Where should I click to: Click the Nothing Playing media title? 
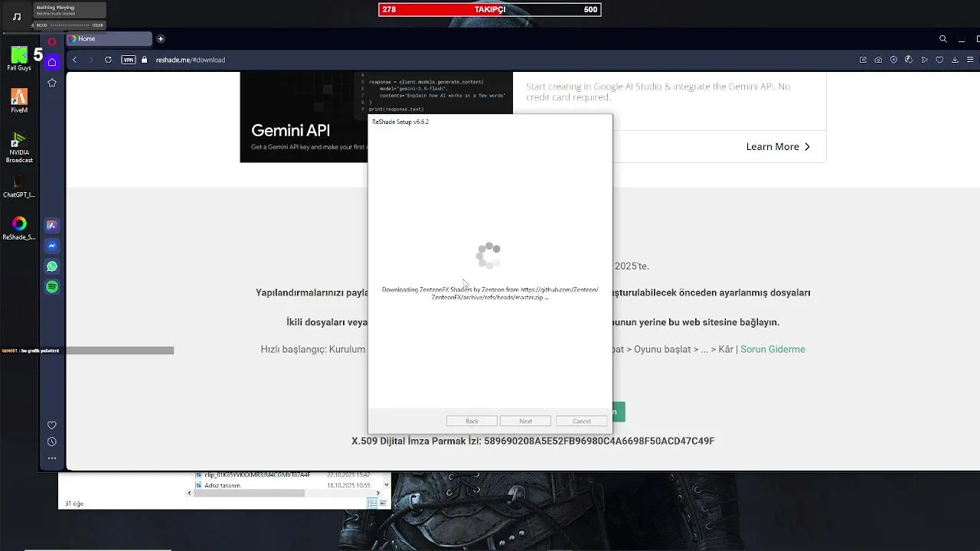[x=55, y=8]
